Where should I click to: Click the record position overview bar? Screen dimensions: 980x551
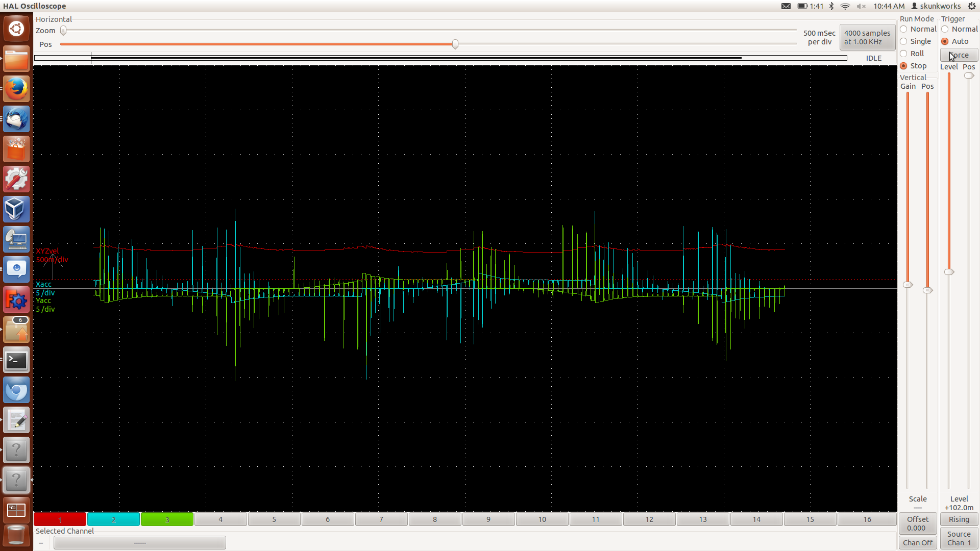(x=440, y=58)
